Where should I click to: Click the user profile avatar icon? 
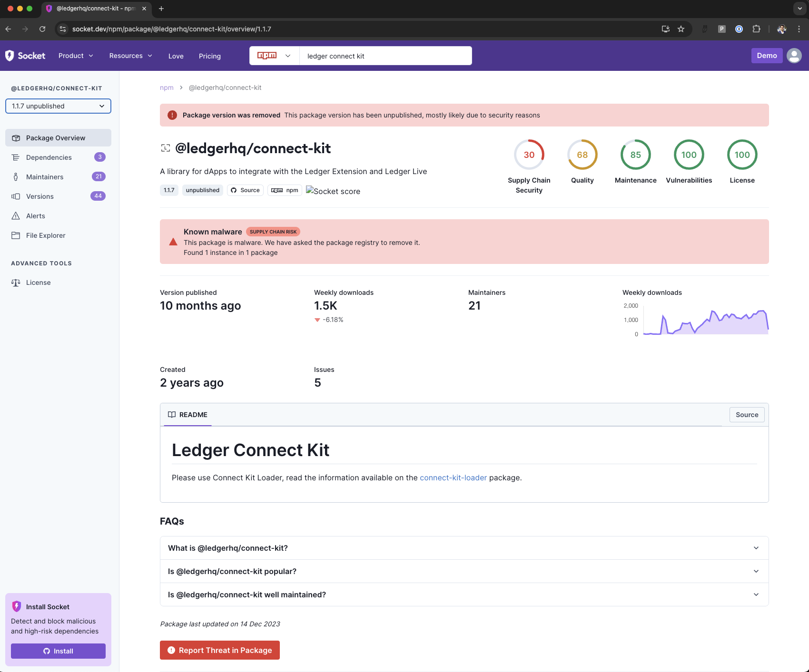coord(794,56)
